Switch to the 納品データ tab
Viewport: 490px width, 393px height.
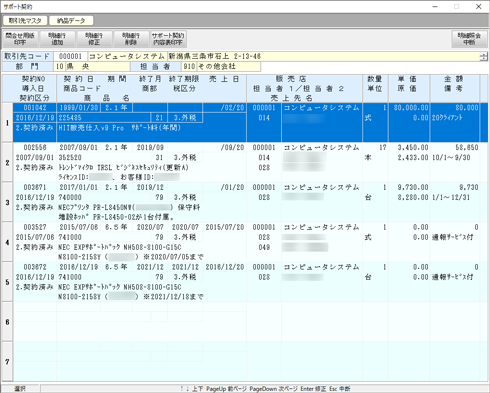[x=71, y=21]
